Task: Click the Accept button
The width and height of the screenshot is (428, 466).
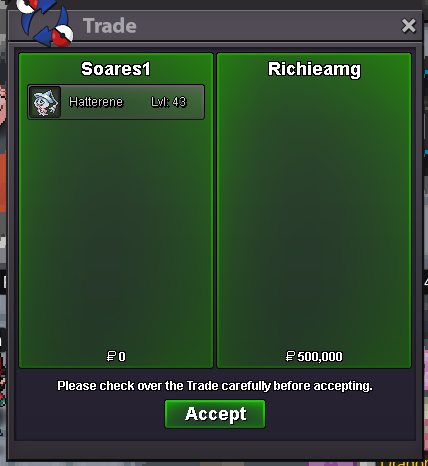Action: click(x=215, y=414)
